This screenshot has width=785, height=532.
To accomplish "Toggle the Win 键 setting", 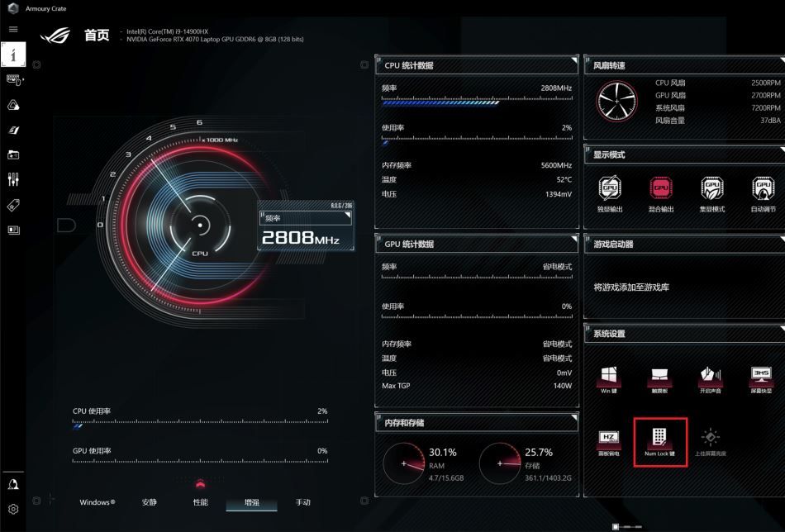I will (609, 378).
